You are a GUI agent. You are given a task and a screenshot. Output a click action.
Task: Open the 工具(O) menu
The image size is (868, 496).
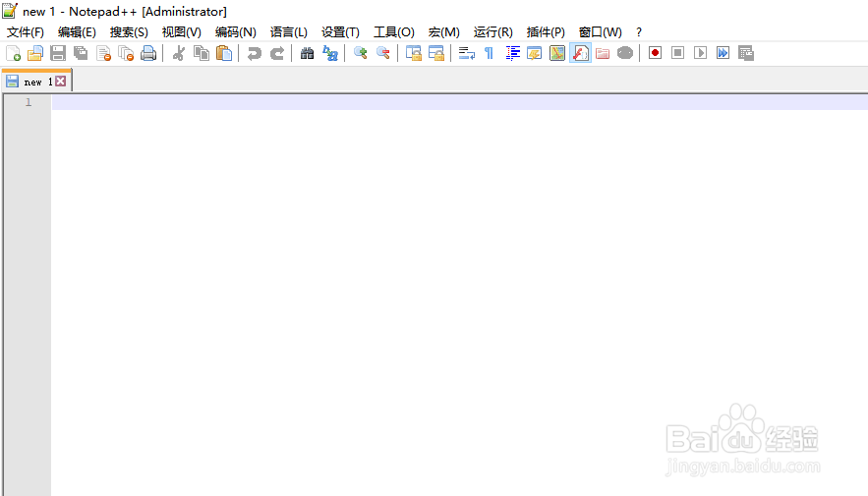pyautogui.click(x=393, y=32)
